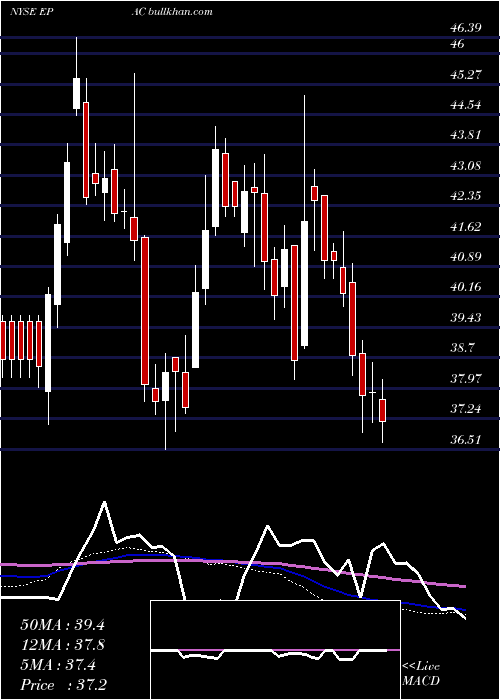500x700 pixels.
Task: Click the MACD inset chart panel
Action: [x=275, y=650]
